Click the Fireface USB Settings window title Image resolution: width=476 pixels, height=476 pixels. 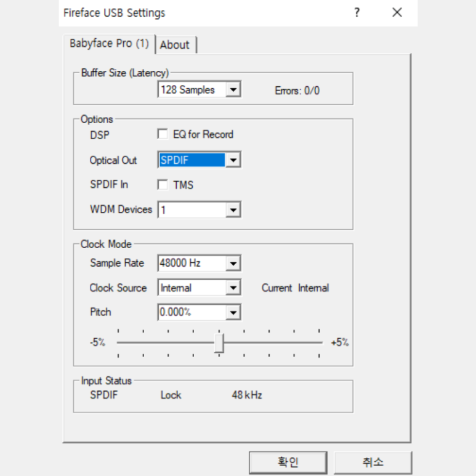point(114,13)
